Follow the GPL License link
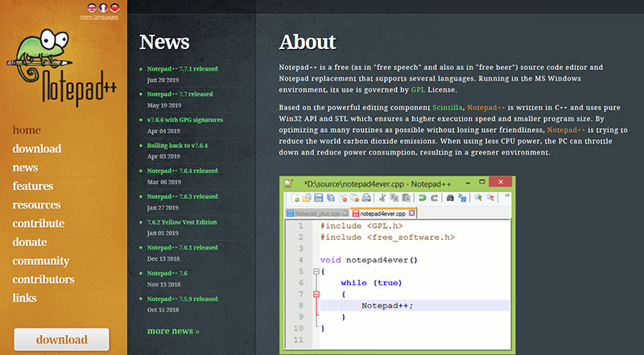 tap(418, 89)
